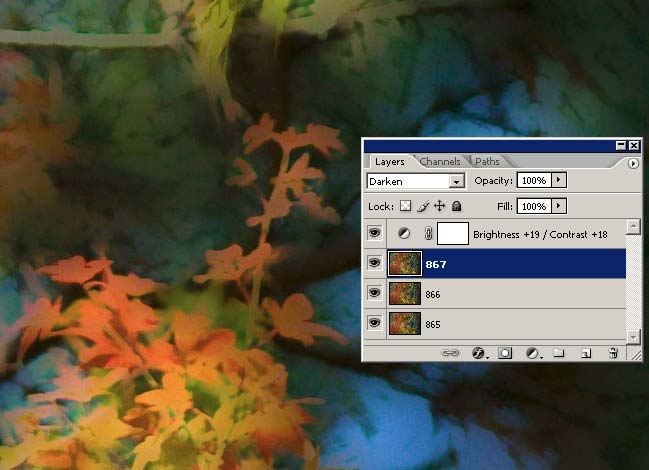Click layers list scroll up arrow
Image resolution: width=649 pixels, height=470 pixels.
coord(633,227)
